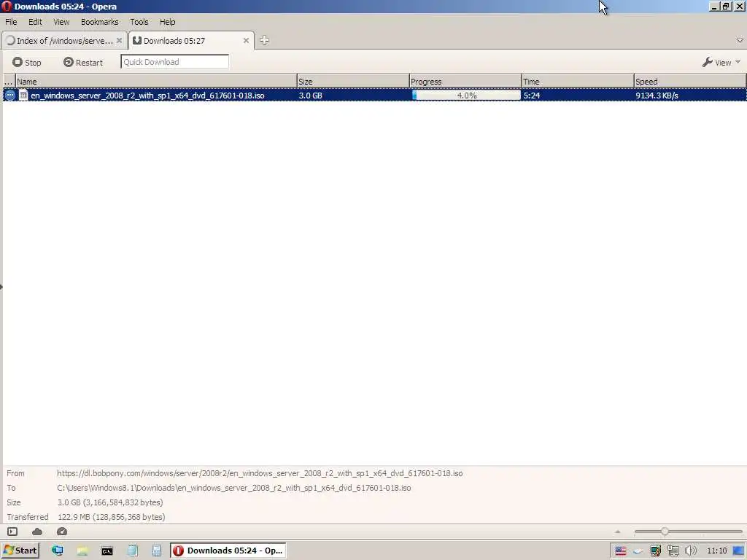Click the Transferred 122.9 MB value

[x=111, y=517]
